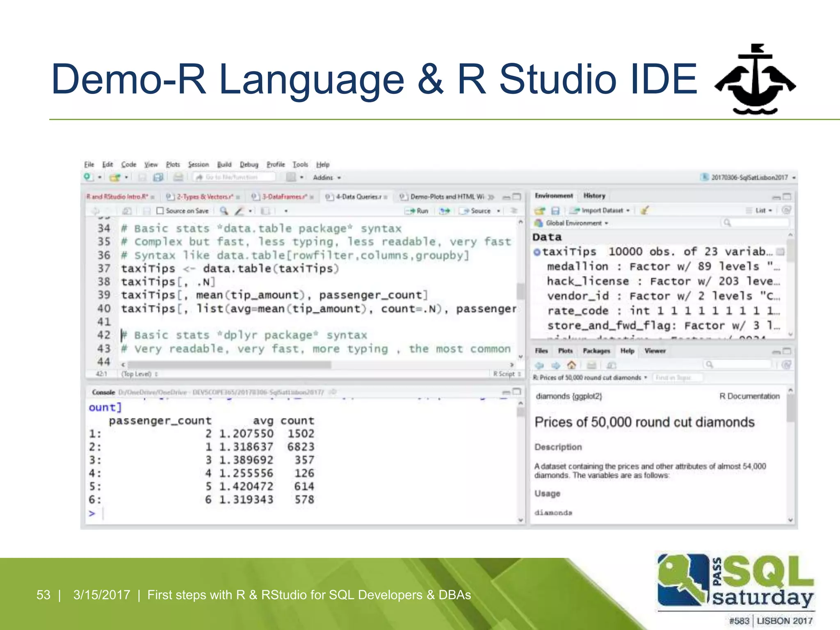This screenshot has width=840, height=630.
Task: Switch to the Plots pane tab
Action: pyautogui.click(x=565, y=351)
